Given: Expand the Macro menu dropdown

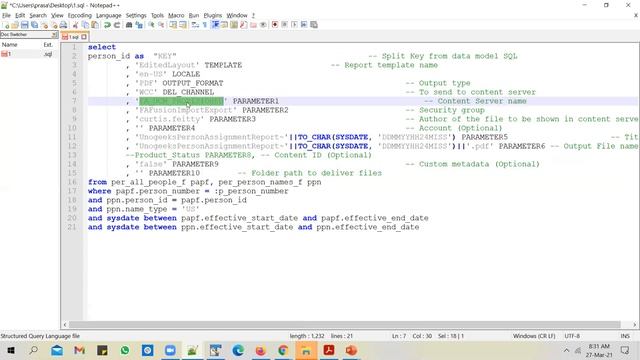Looking at the screenshot, I should (x=176, y=15).
